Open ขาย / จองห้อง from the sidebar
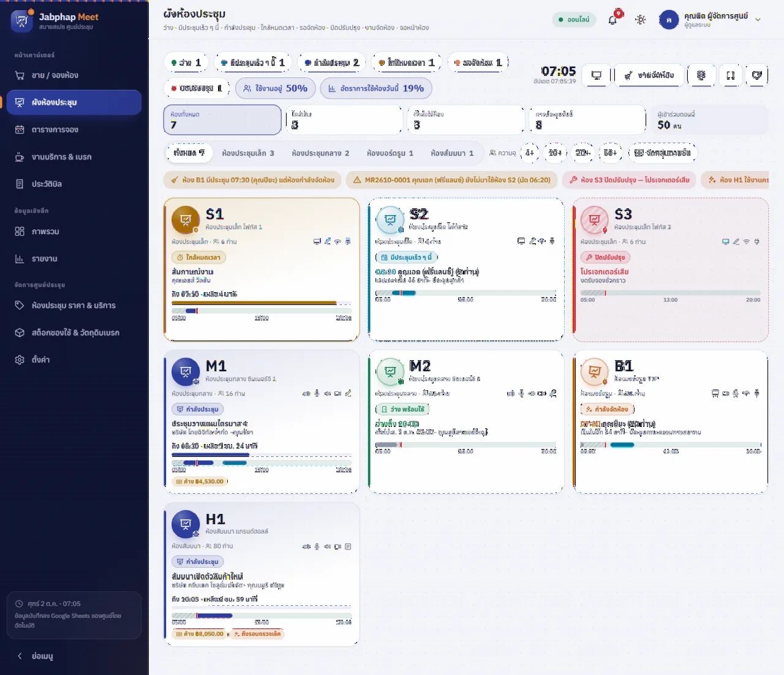 click(74, 75)
